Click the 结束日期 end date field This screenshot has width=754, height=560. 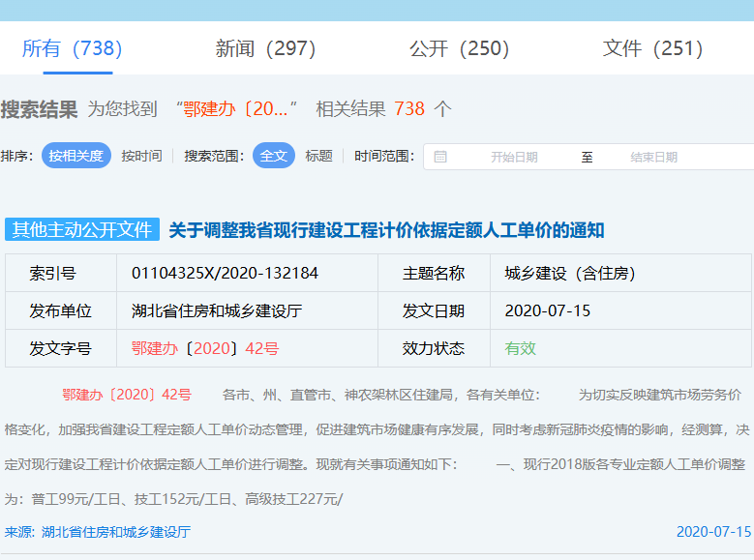[x=653, y=157]
